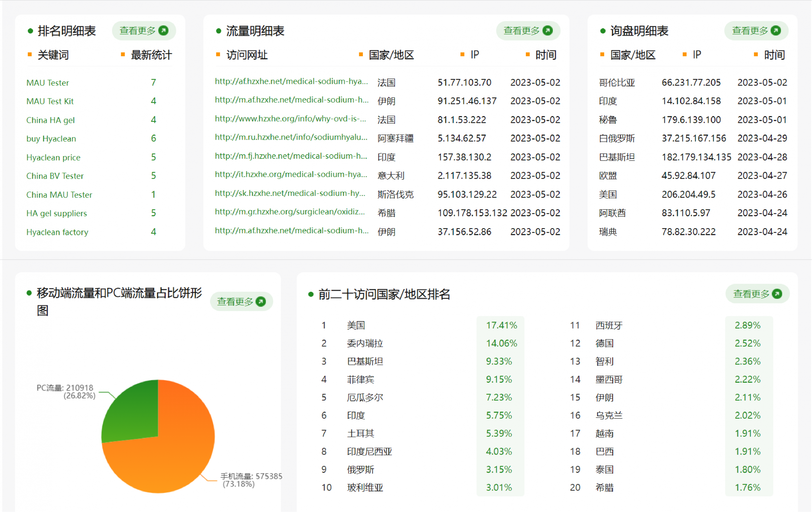The height and width of the screenshot is (512, 812).
Task: Open the HA gel suppliers keyword
Action: (x=57, y=213)
